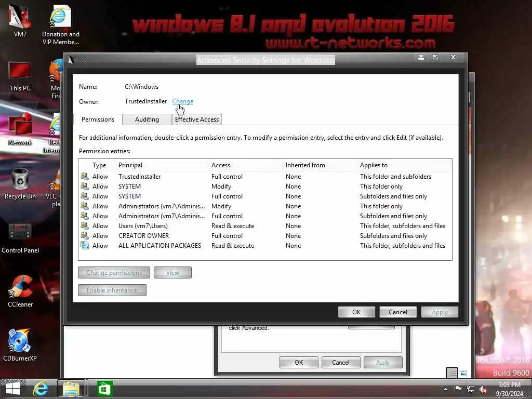
Task: Open File Explorer from the taskbar
Action: click(71, 389)
